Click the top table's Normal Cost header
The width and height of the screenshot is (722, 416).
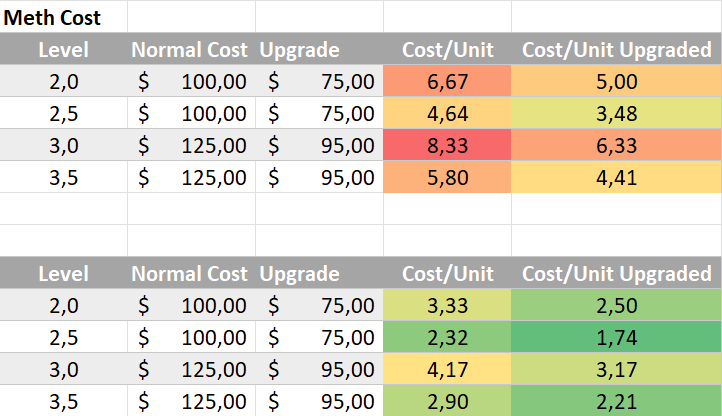191,50
